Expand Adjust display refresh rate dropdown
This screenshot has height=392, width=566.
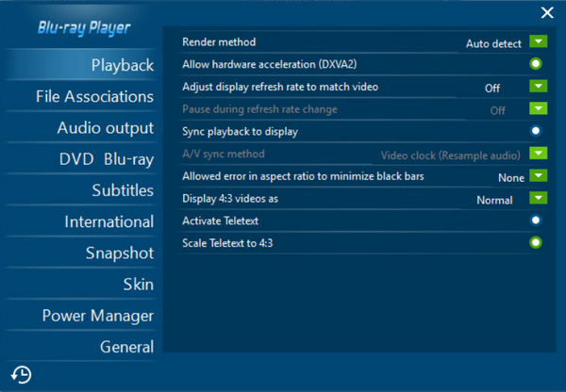539,86
